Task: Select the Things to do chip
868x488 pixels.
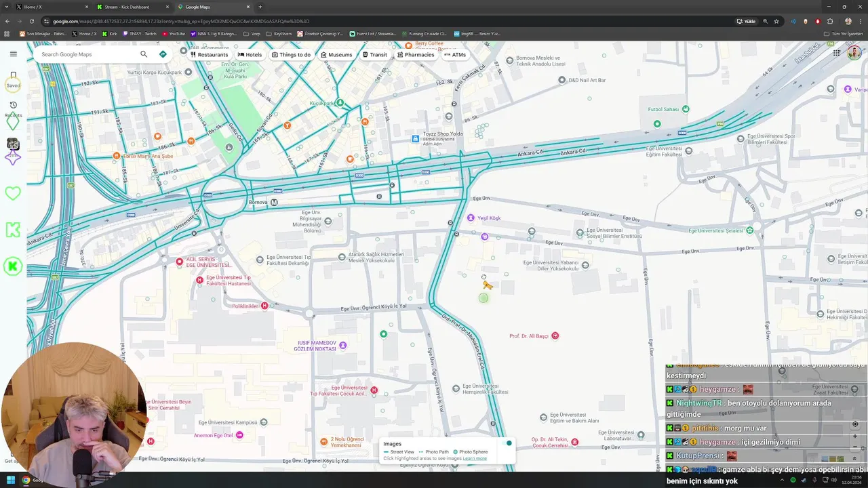Action: click(x=291, y=55)
